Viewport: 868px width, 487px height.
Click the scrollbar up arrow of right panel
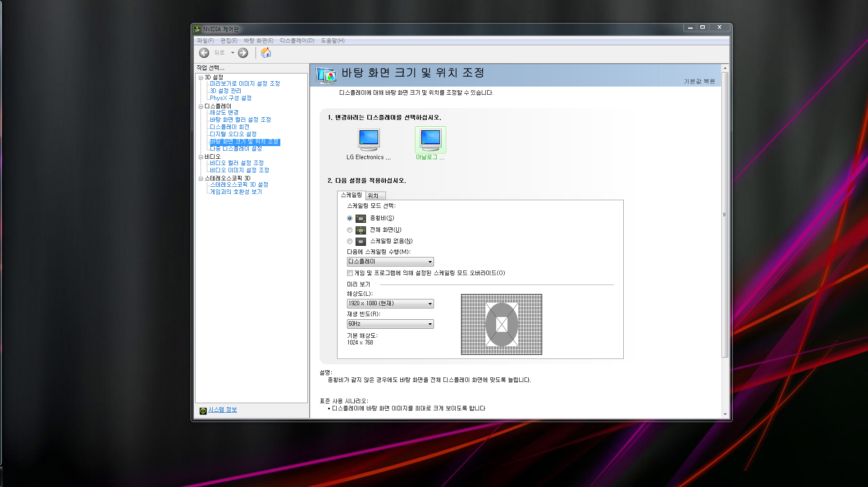(725, 69)
